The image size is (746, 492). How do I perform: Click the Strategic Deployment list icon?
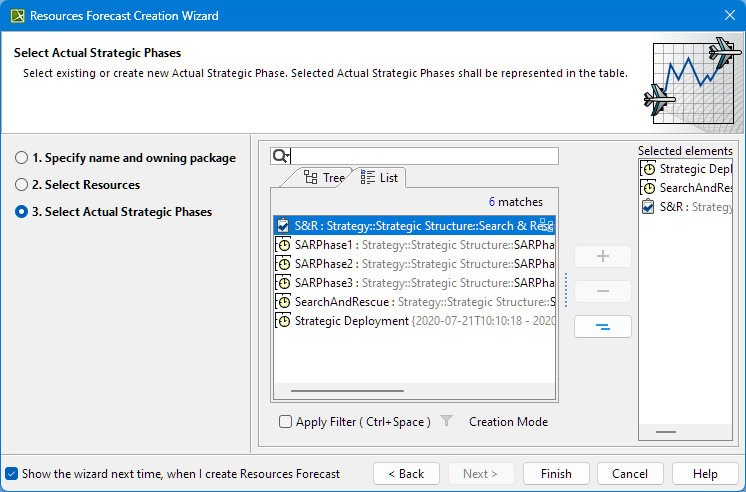click(284, 321)
